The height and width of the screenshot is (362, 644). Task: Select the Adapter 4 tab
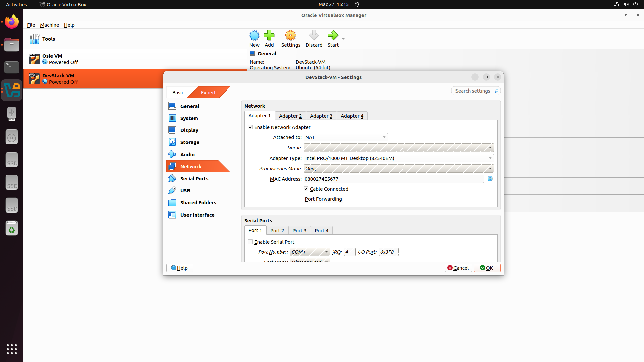point(352,116)
